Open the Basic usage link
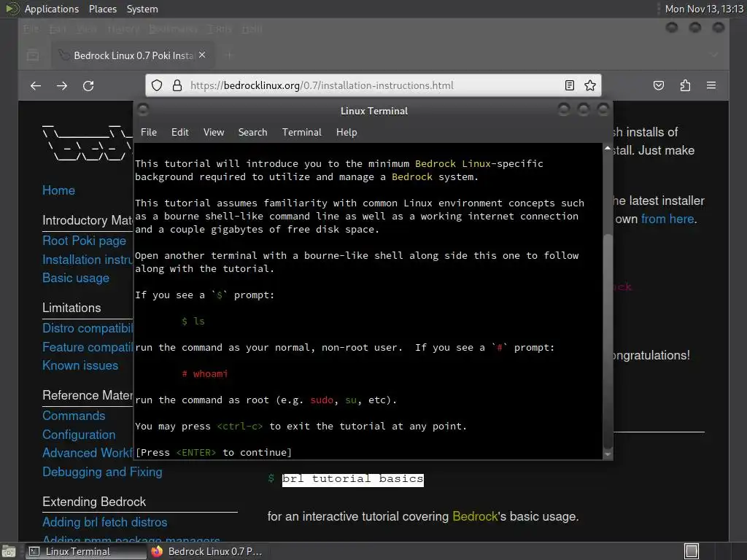The width and height of the screenshot is (747, 560). coord(76,278)
